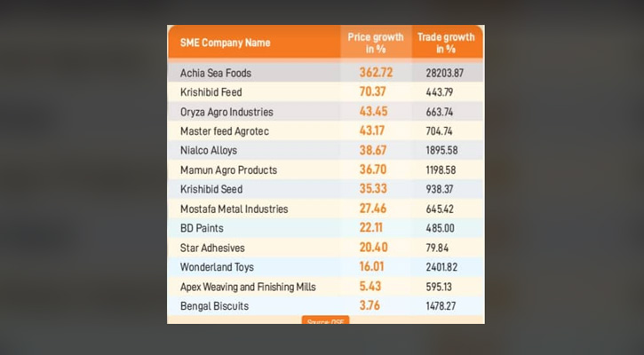Click the Source label below the table
This screenshot has width=644, height=355.
[x=325, y=320]
